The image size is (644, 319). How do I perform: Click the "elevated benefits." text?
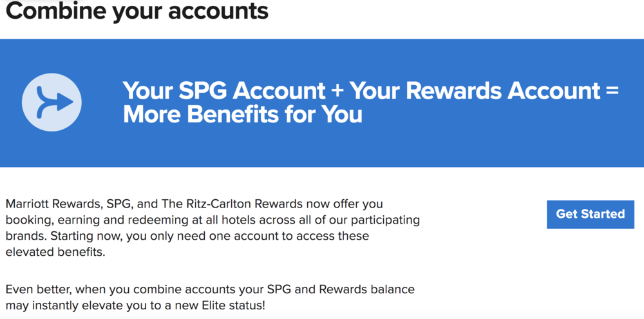point(55,252)
